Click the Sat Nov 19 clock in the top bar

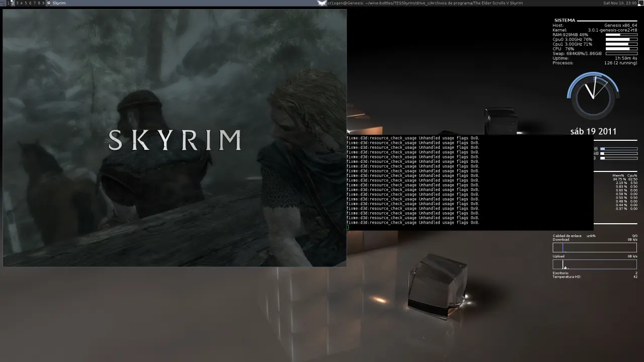tap(620, 3)
